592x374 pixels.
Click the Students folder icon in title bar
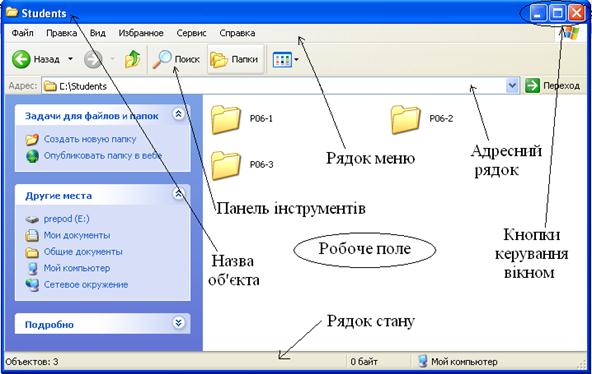12,12
